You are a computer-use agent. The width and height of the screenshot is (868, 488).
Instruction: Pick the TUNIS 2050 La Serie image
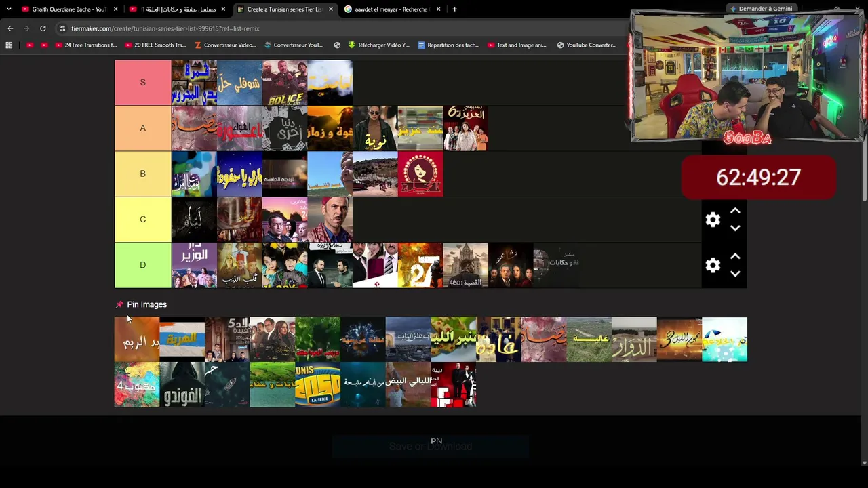tap(318, 384)
